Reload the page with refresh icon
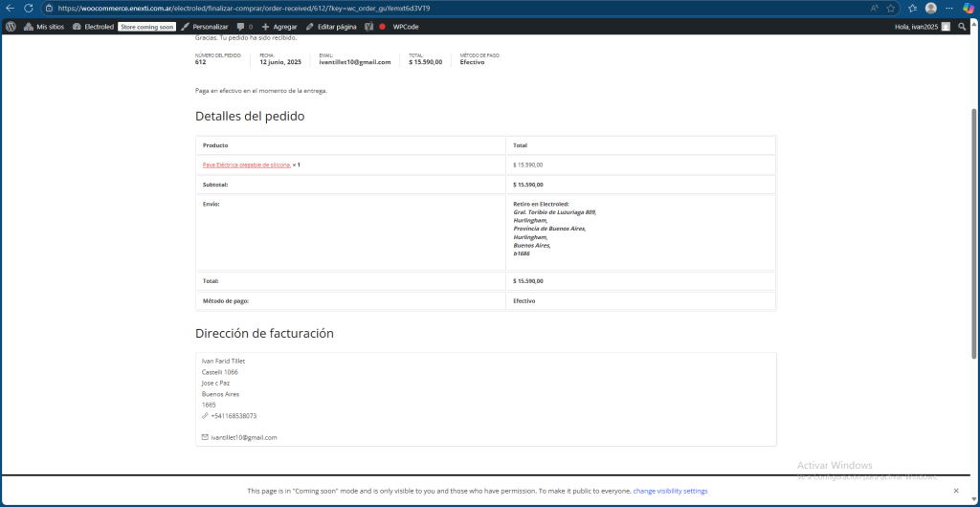980x507 pixels. [29, 8]
